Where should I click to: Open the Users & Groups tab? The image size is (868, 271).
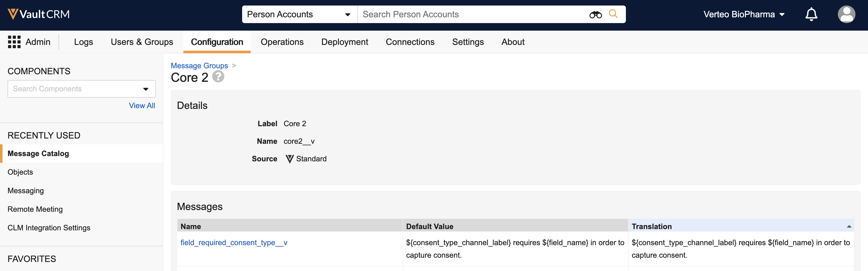pos(142,42)
